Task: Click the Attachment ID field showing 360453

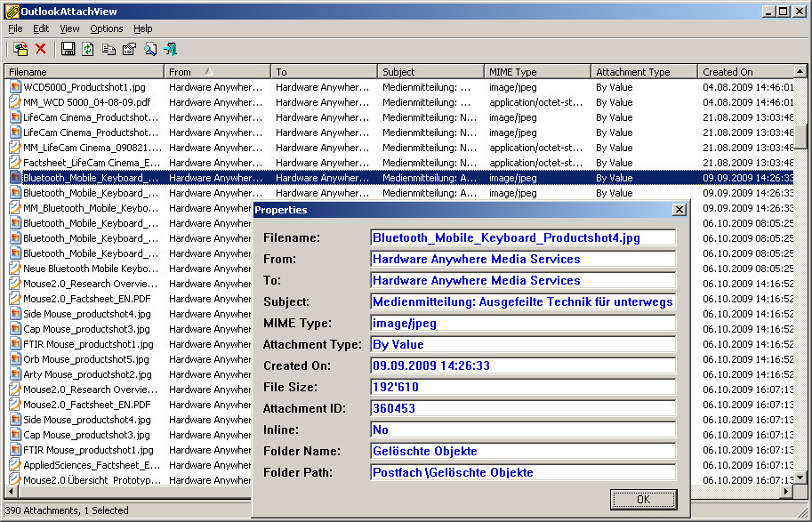Action: (x=523, y=408)
